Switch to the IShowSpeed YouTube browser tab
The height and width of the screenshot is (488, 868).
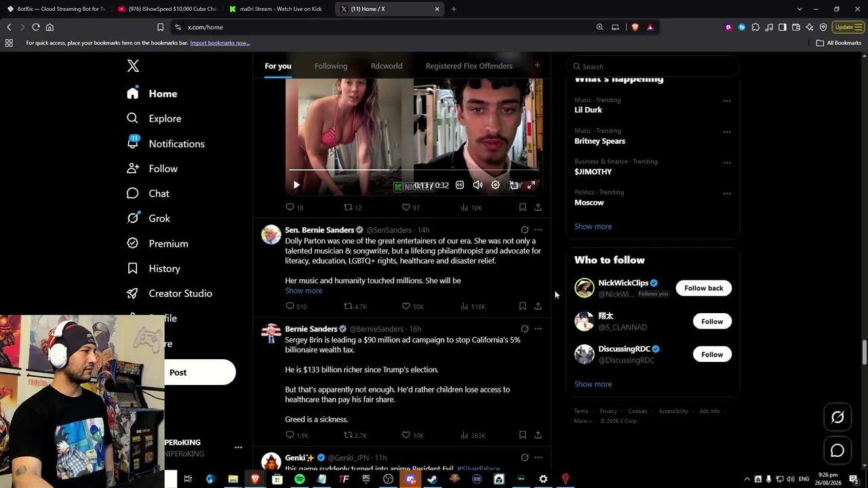point(167,9)
